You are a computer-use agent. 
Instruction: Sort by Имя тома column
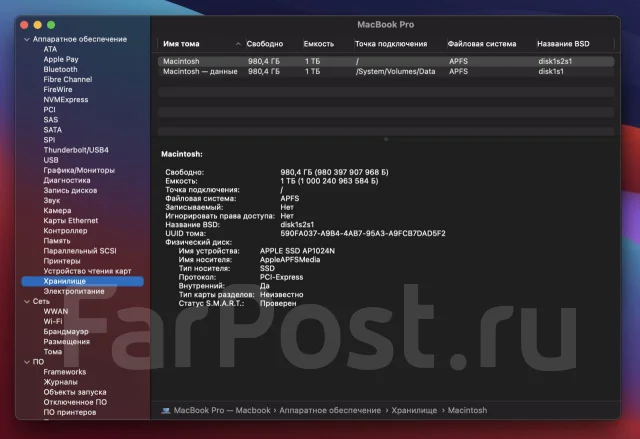pos(181,44)
